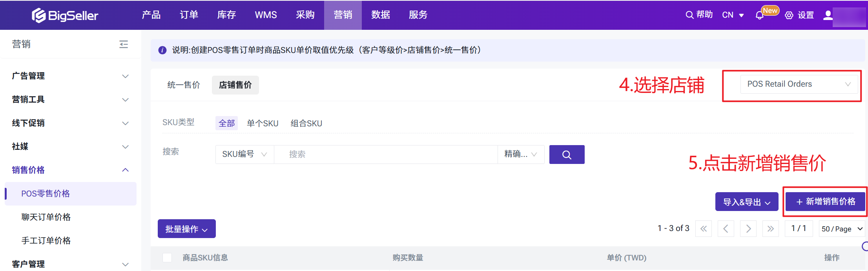Open the 订单 top menu
The width and height of the screenshot is (868, 271).
(x=189, y=15)
